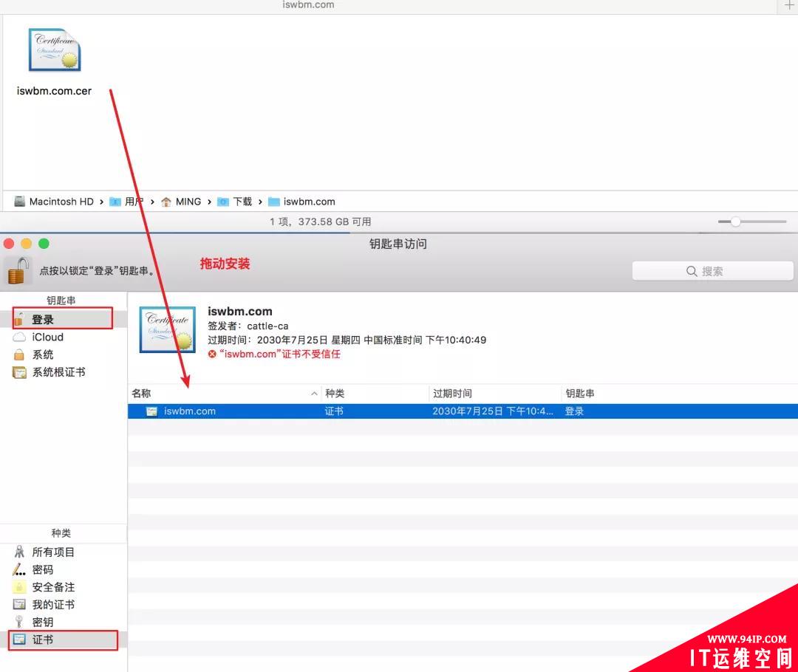
Task: Click the 钥匙串访问 window title
Action: coord(398,244)
